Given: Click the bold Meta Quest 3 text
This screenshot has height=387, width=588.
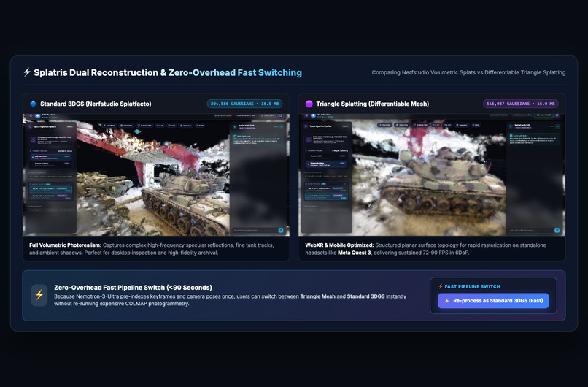Looking at the screenshot, I should 354,253.
